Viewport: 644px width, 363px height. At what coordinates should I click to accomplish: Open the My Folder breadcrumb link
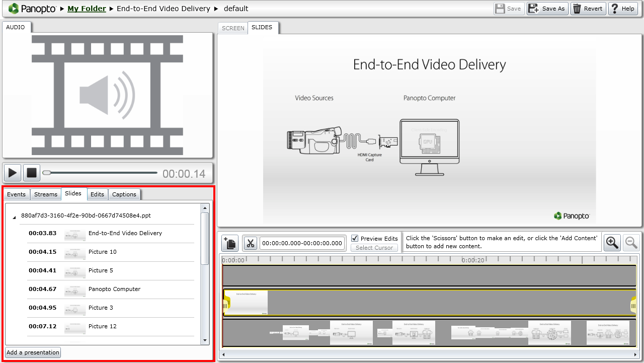pyautogui.click(x=87, y=9)
